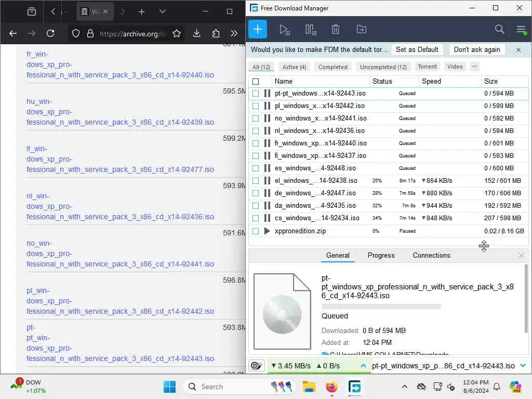Check the pt-pt_windows x14-92443.iso row
This screenshot has width=532, height=399.
pos(256,94)
